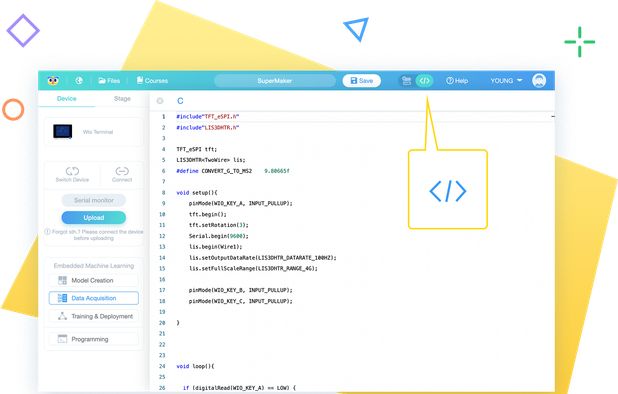Click the 'tft.setRotation(3);' line
The height and width of the screenshot is (394, 618).
tap(218, 225)
